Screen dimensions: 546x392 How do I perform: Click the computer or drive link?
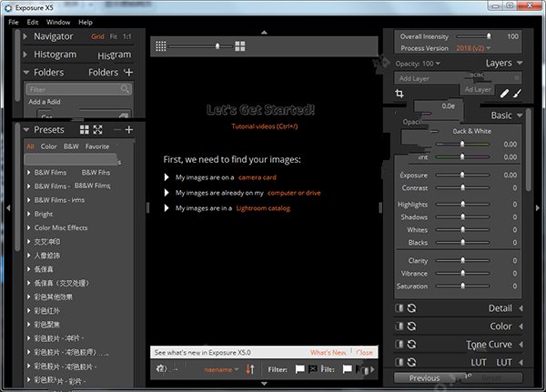point(294,193)
